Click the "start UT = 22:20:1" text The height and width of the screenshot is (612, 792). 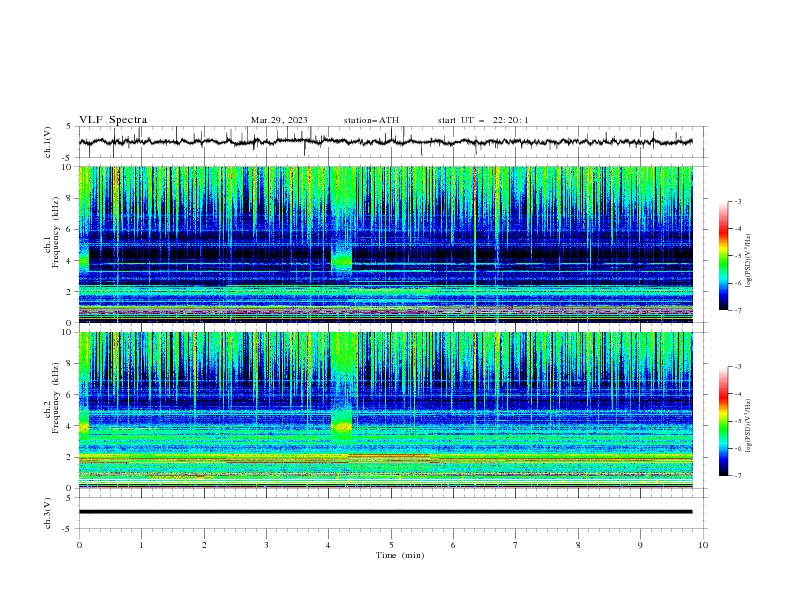tap(483, 120)
